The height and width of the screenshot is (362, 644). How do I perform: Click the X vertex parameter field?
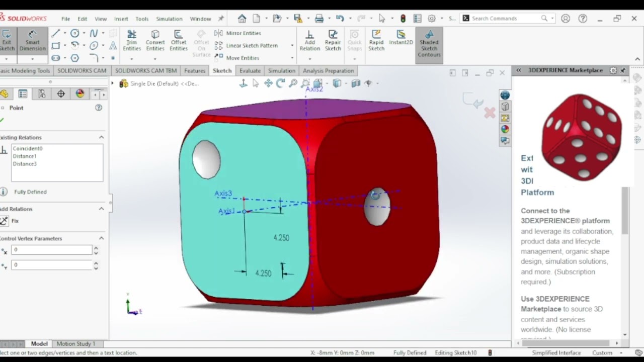click(52, 249)
